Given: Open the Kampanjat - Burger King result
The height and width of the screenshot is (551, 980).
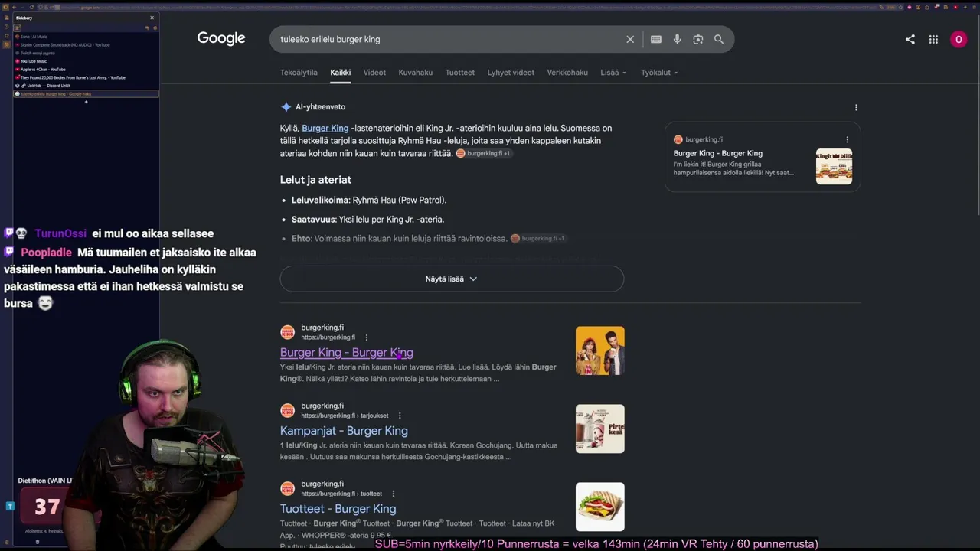Looking at the screenshot, I should (344, 431).
